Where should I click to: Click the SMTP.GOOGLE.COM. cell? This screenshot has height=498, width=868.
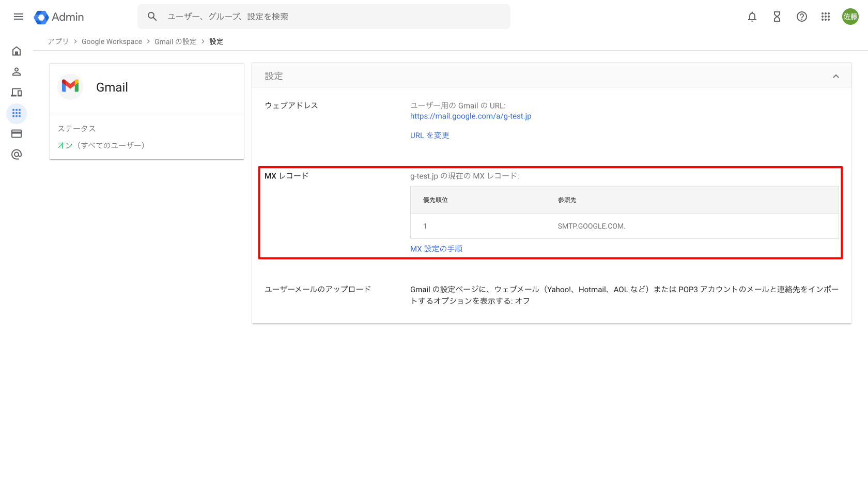[x=592, y=226]
